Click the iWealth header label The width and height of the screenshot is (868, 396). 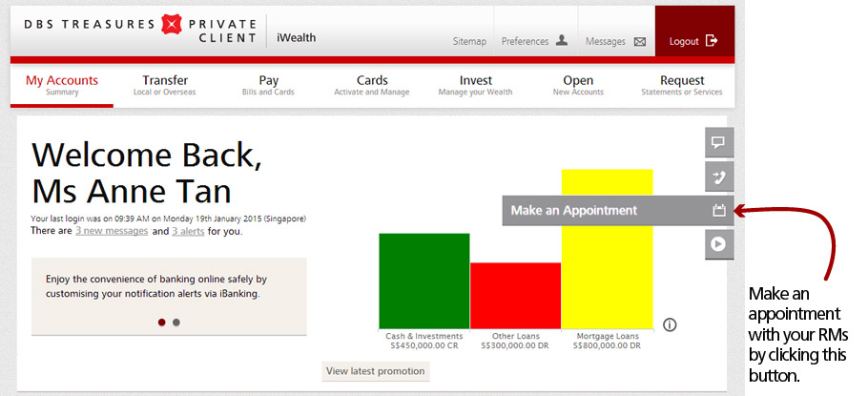coord(296,38)
